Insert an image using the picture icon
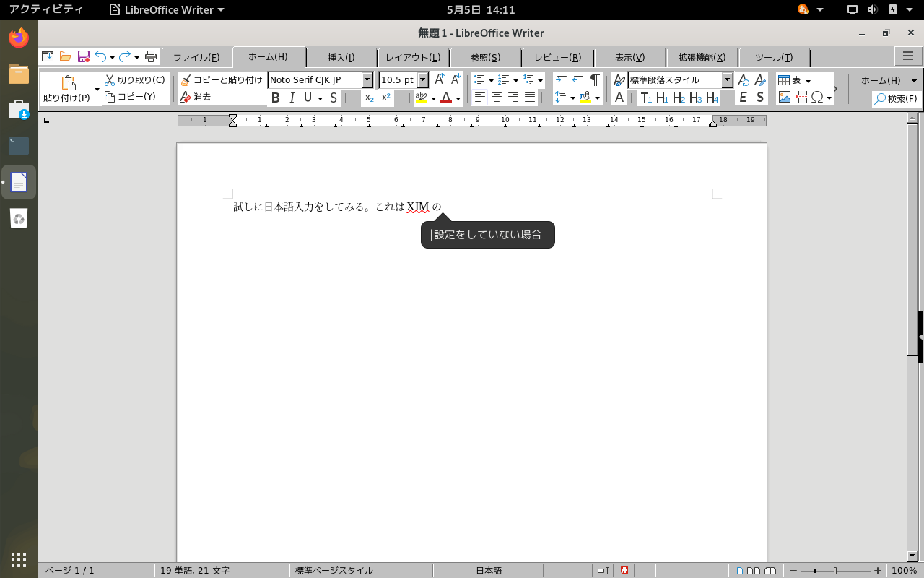 (x=784, y=98)
